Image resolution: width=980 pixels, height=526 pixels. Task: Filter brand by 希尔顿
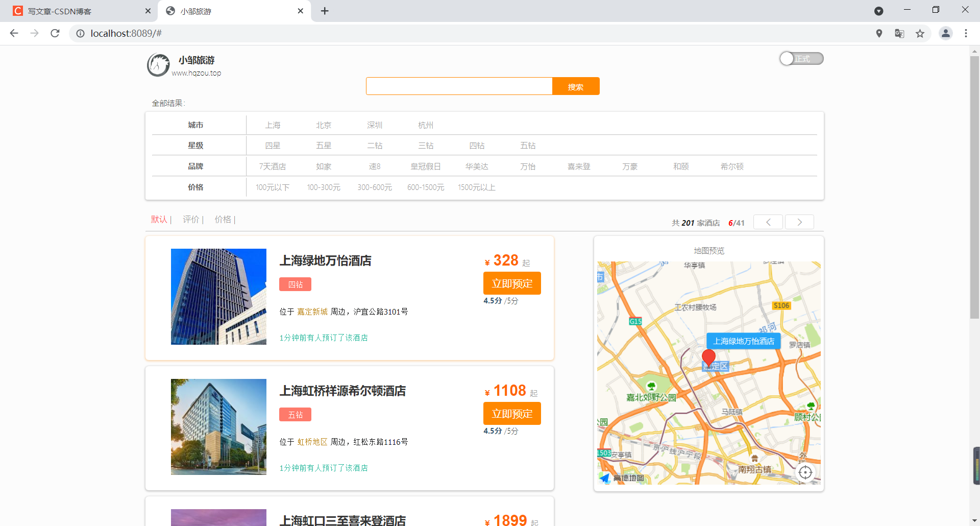(732, 166)
